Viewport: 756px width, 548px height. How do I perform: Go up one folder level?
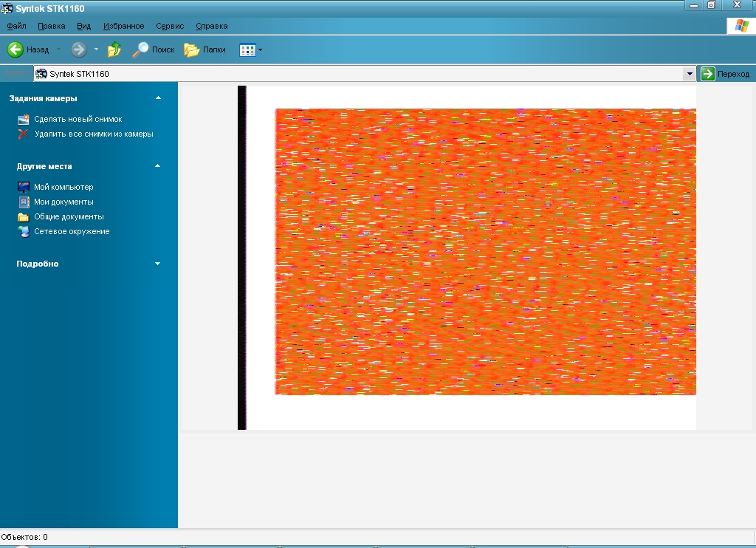tap(114, 49)
